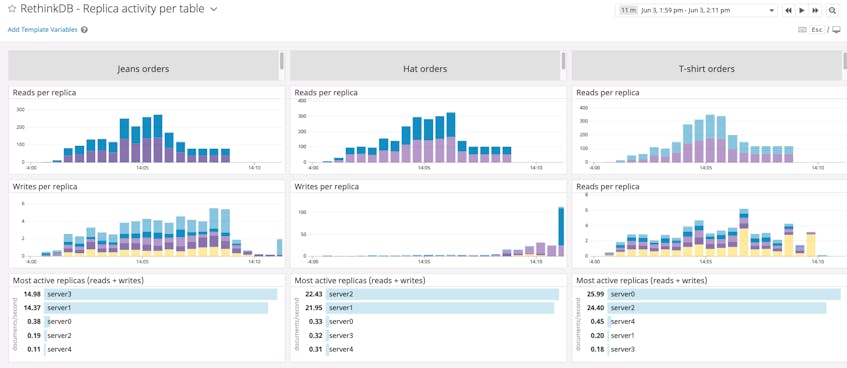The image size is (847, 368).
Task: Star the RethinkDB dashboard as favorite
Action: [12, 9]
